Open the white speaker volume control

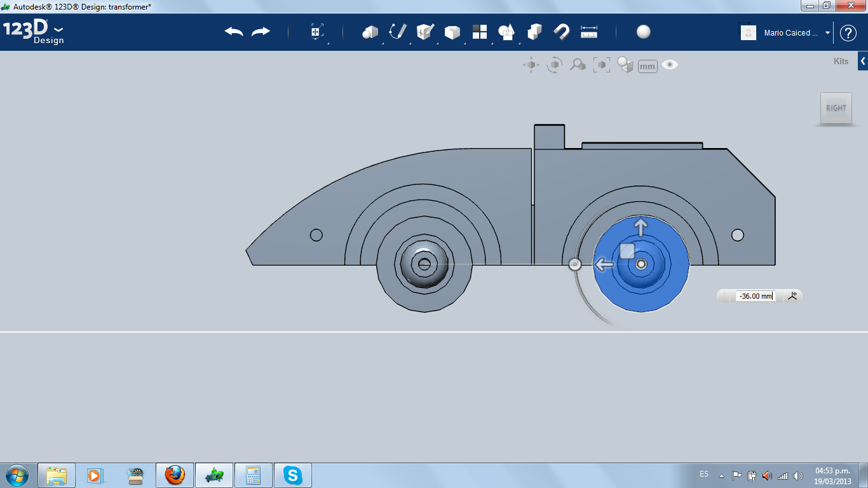pyautogui.click(x=798, y=475)
